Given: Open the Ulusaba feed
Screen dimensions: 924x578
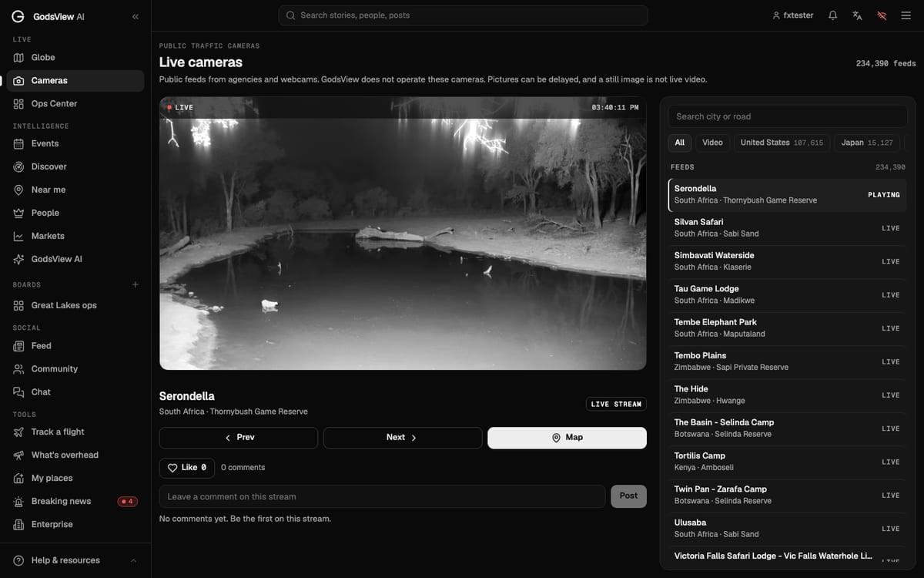Looking at the screenshot, I should click(x=788, y=529).
